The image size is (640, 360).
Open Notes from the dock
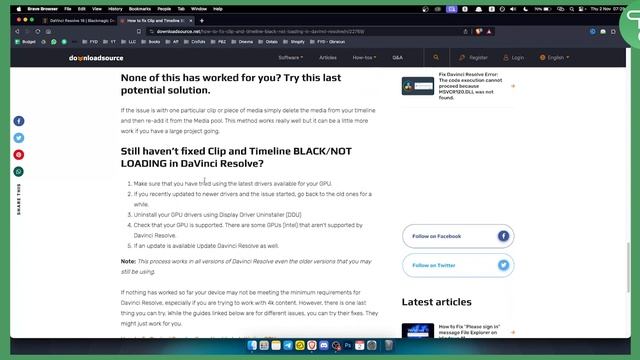tap(276, 345)
